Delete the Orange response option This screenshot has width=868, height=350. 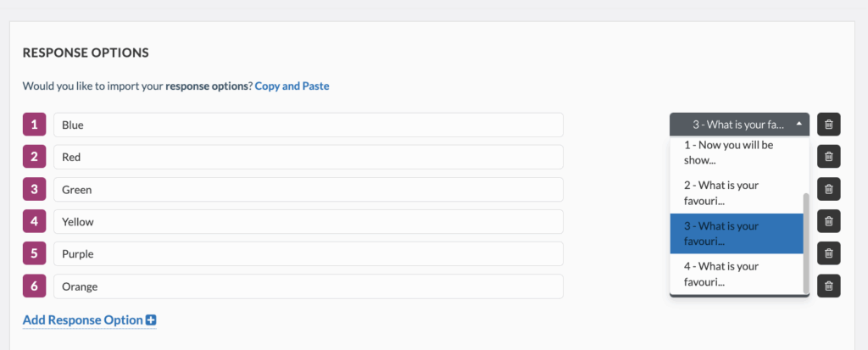(x=828, y=286)
